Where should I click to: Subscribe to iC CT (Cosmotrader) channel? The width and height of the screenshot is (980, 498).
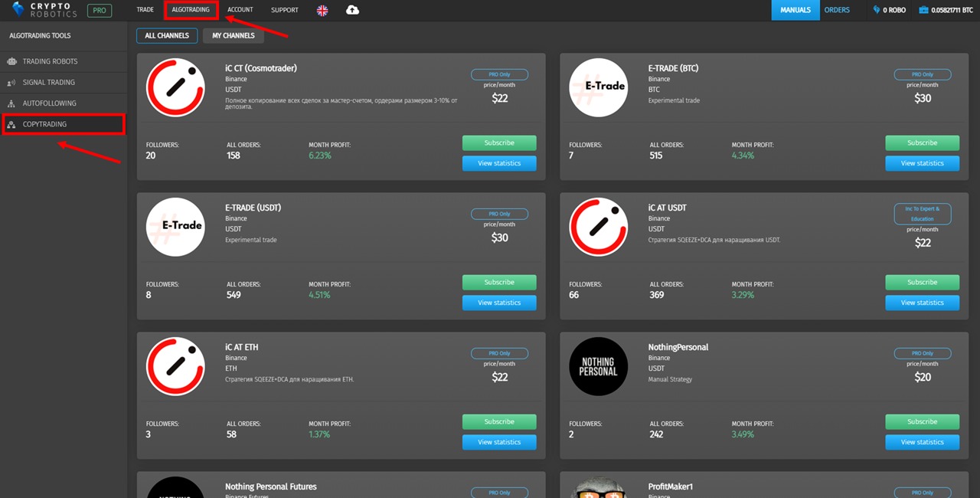499,143
